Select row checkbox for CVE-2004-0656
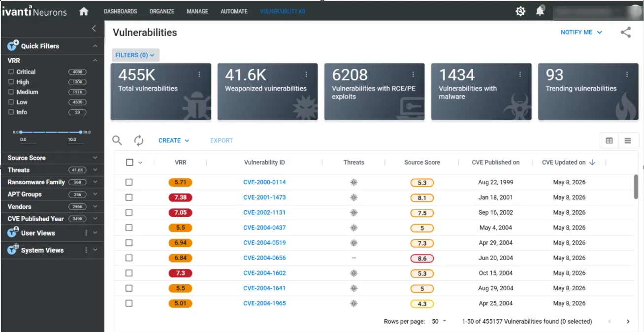The height and width of the screenshot is (332, 644). pyautogui.click(x=129, y=258)
